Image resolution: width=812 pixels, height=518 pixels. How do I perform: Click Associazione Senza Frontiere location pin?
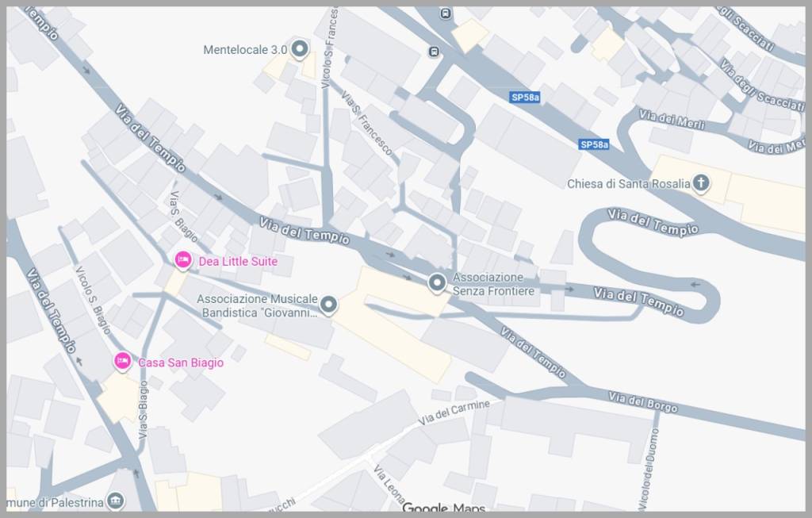click(x=437, y=283)
